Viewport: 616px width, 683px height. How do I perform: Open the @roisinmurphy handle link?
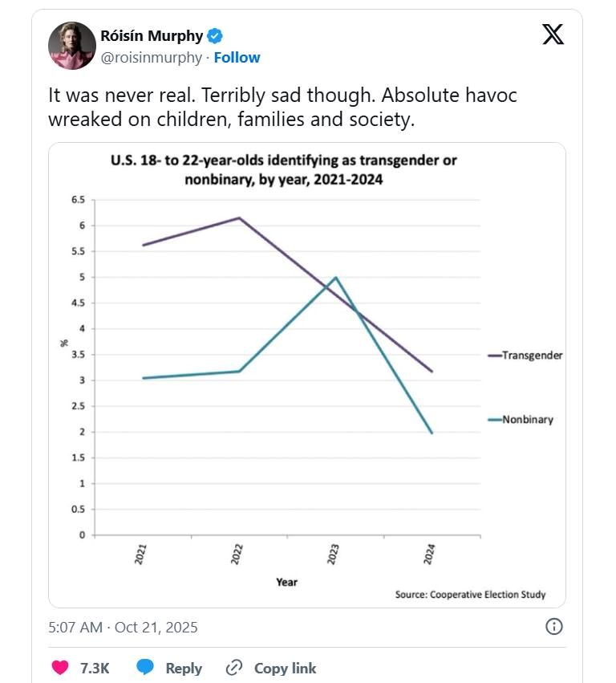pyautogui.click(x=151, y=57)
